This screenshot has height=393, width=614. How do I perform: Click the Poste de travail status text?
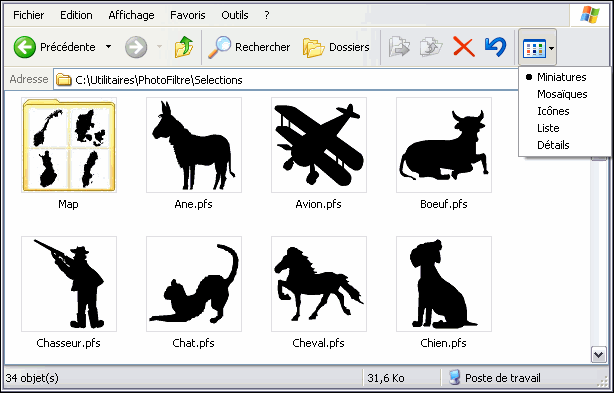pyautogui.click(x=503, y=379)
